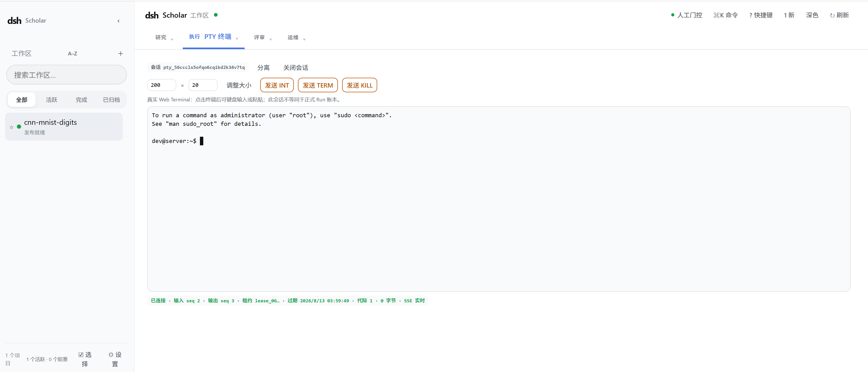Click 关闭会话 to close the session

[296, 67]
